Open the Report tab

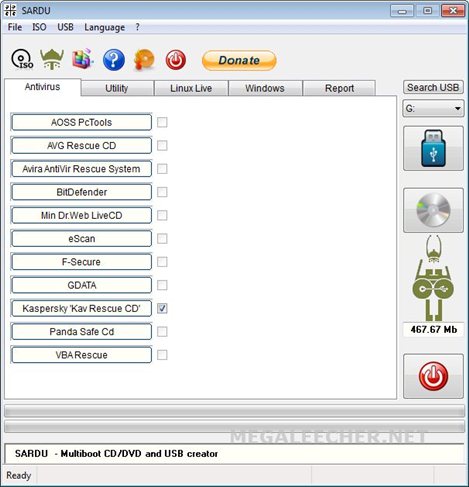pyautogui.click(x=339, y=88)
